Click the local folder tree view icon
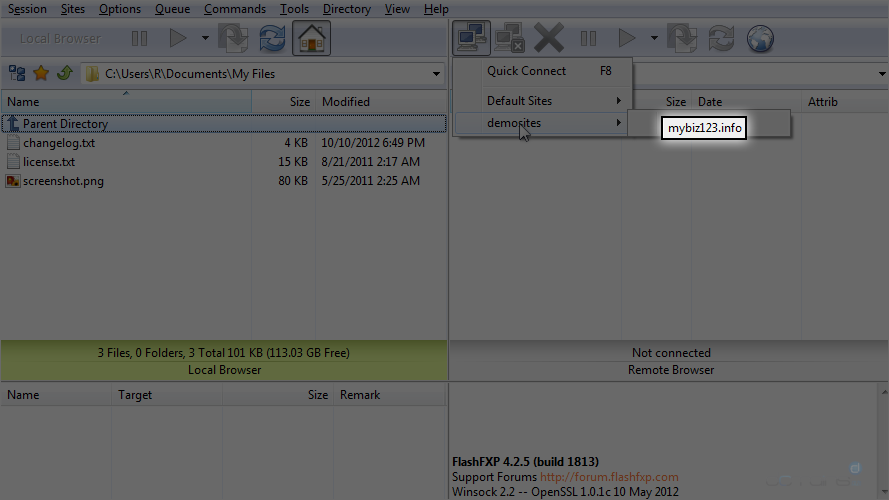This screenshot has height=500, width=889. (17, 73)
